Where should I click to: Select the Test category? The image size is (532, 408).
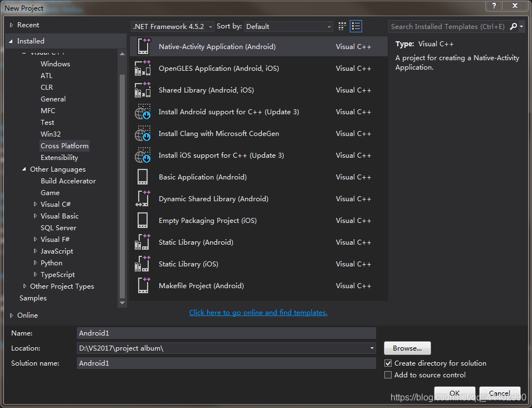click(47, 123)
